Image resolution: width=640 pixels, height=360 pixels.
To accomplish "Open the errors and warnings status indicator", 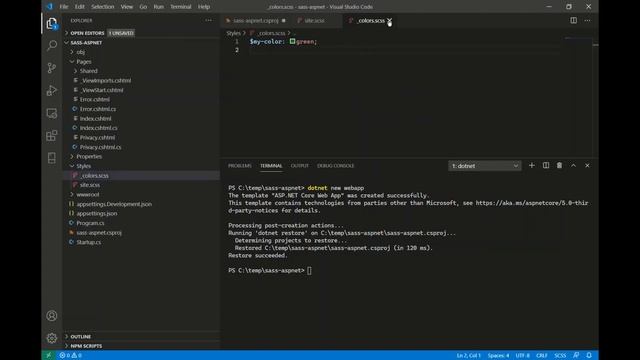I will [71, 355].
